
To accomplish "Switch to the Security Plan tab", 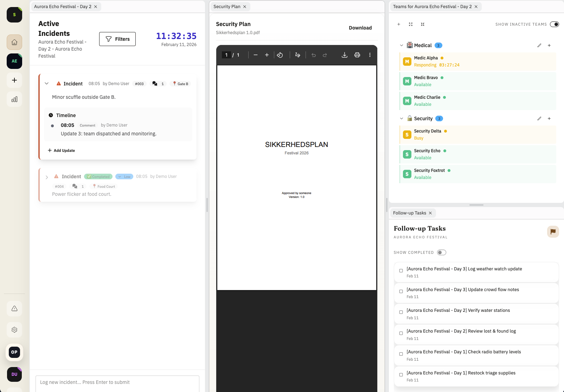I will 227,6.
